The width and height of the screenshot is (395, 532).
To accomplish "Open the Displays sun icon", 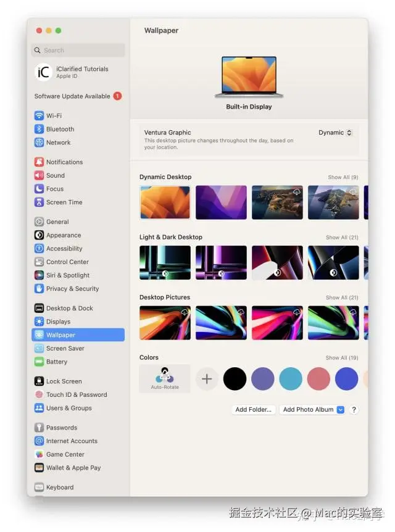I will click(39, 322).
